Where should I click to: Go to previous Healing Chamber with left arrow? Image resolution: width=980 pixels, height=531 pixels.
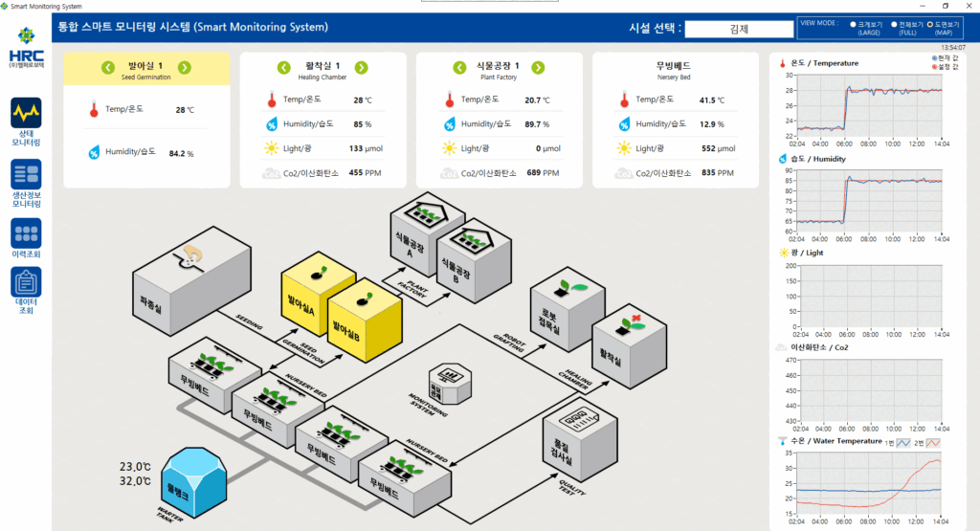pos(283,67)
